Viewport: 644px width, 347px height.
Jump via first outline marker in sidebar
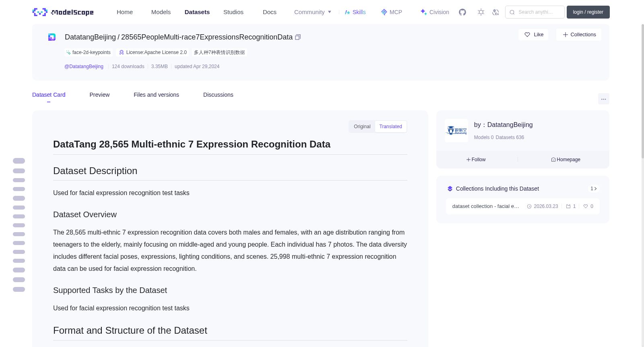pyautogui.click(x=19, y=161)
